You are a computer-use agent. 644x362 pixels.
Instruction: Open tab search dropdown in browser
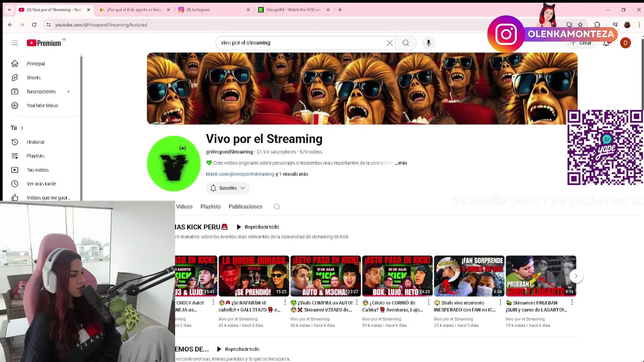pyautogui.click(x=9, y=10)
